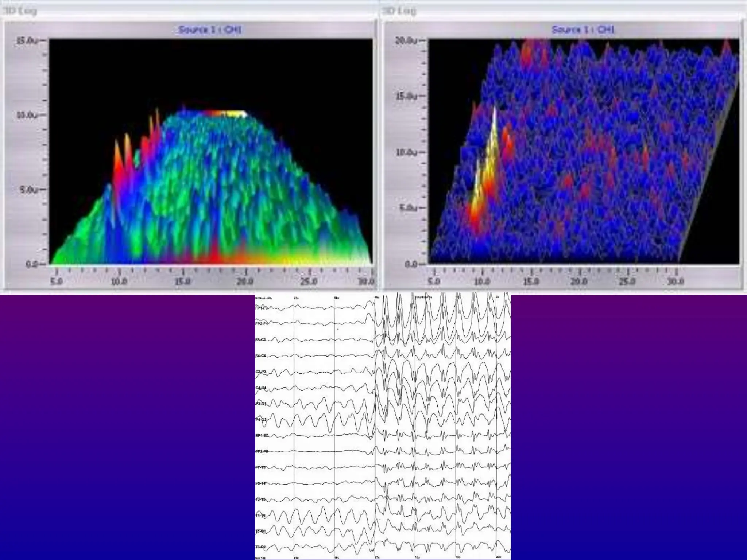
Task: Click the 20.0 frequency tick on left plot
Action: coord(245,282)
